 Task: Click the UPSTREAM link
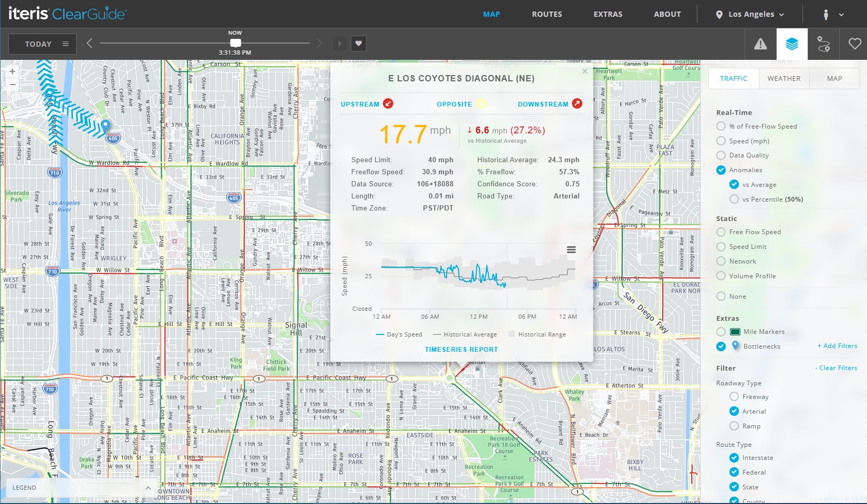click(x=360, y=104)
